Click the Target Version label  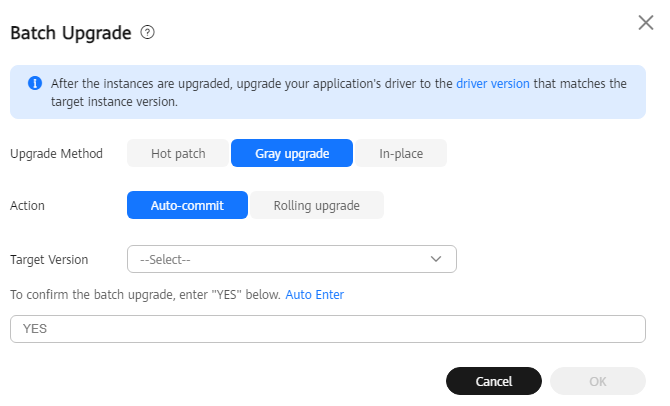pos(49,260)
